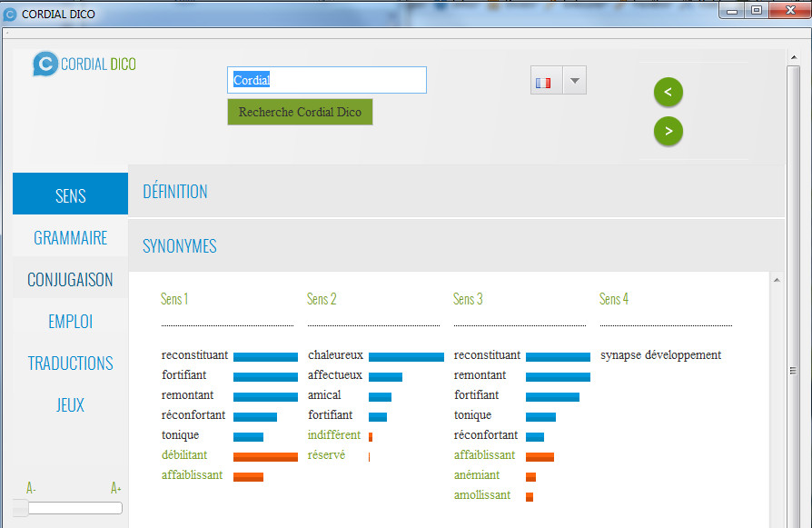This screenshot has width=812, height=528.
Task: Click the Cordial Dico title bar icon
Action: coord(10,15)
